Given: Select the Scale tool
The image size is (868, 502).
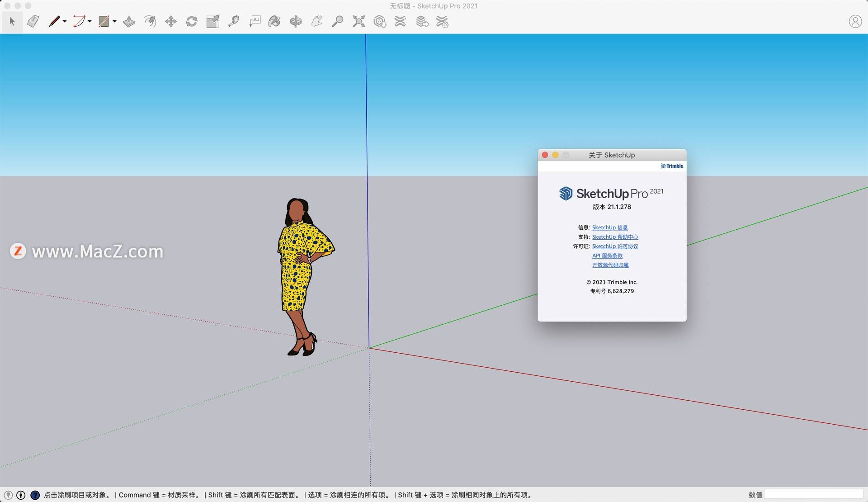Looking at the screenshot, I should tap(212, 21).
